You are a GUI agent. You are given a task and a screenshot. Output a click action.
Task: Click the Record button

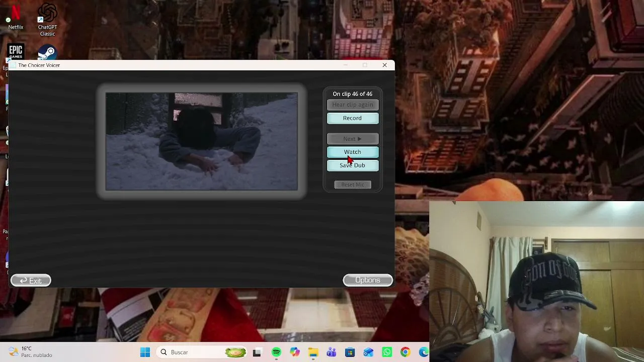(353, 118)
